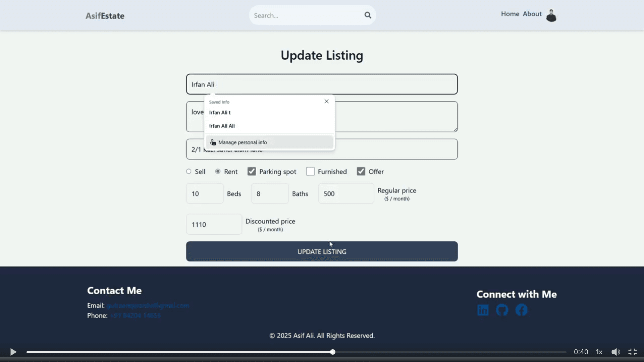Open Manage personal info

click(269, 142)
